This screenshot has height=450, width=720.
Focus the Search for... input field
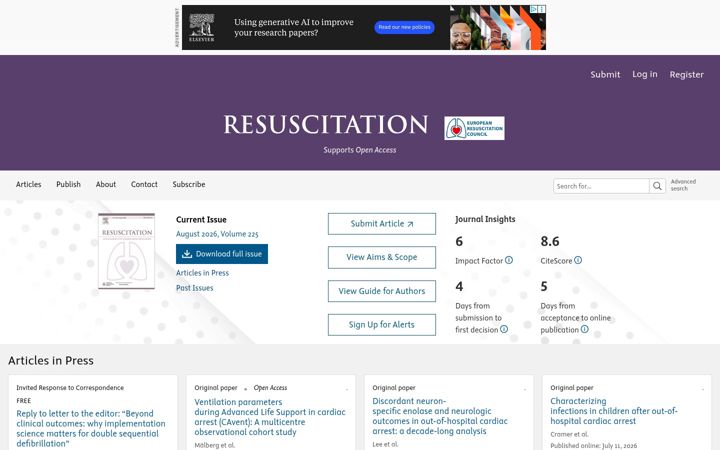601,186
